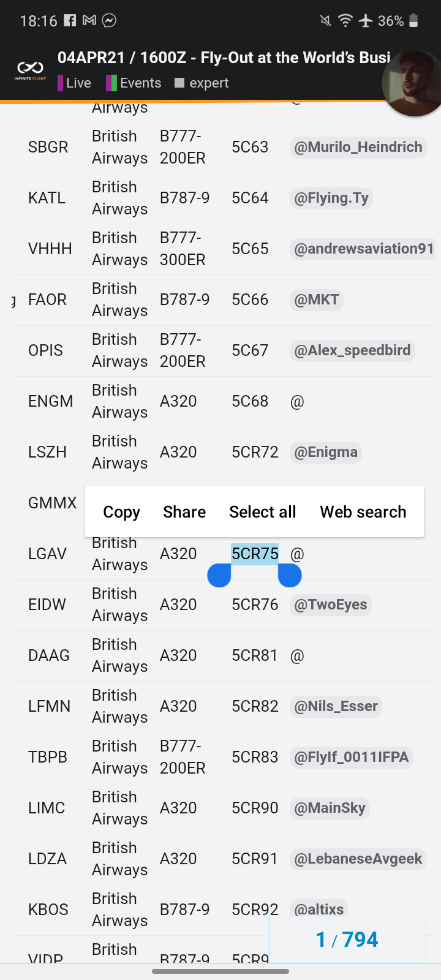Open the Events category link
The width and height of the screenshot is (441, 980).
point(134,83)
